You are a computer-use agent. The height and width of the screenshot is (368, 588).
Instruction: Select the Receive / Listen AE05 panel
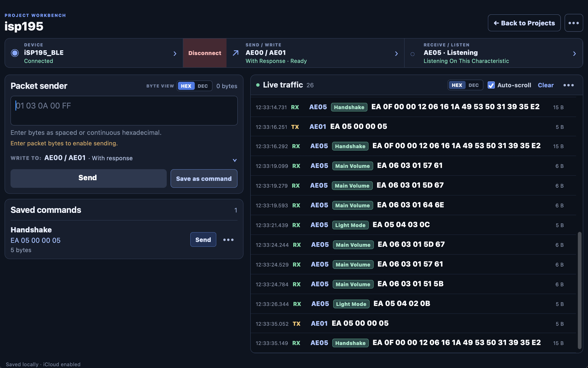point(494,53)
